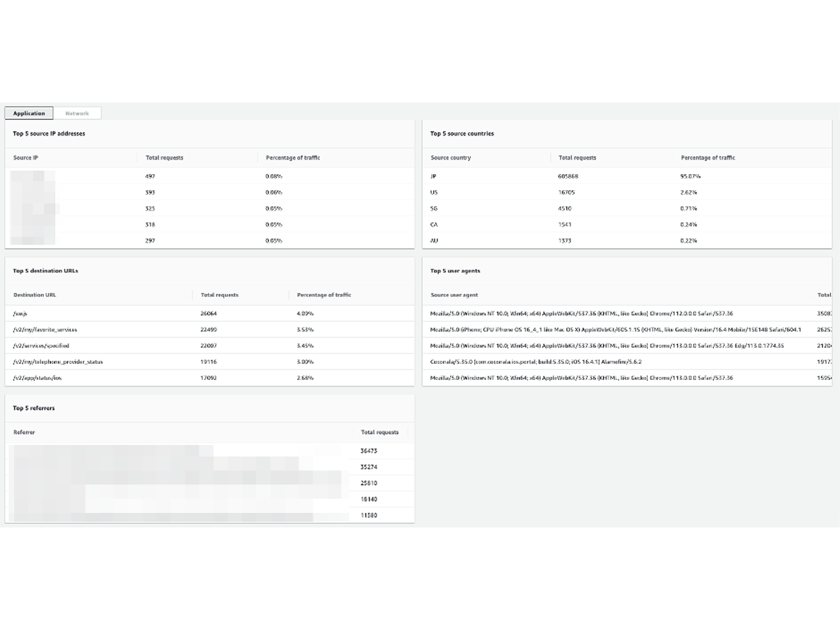Click the /v2/my/telephone_provider_status link
The height and width of the screenshot is (630, 840).
58,361
